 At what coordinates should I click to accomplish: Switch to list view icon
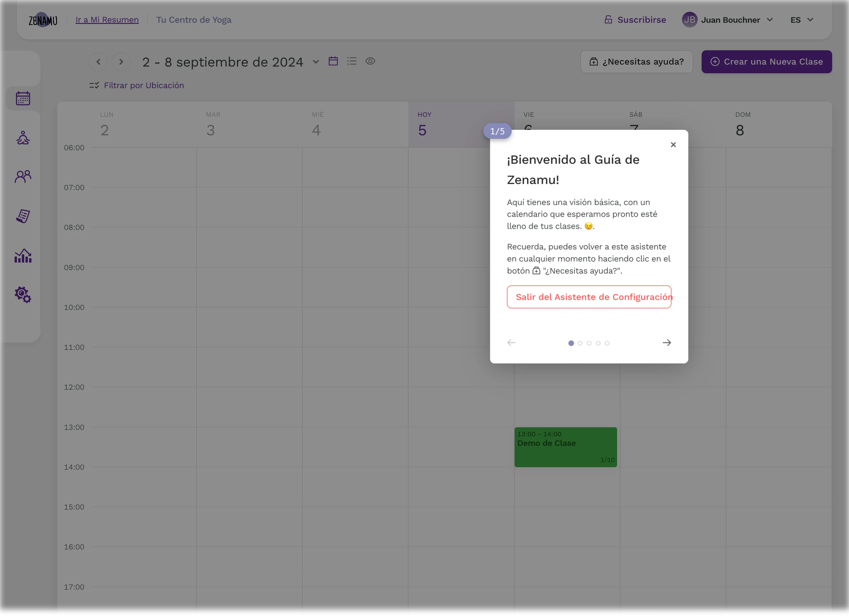pos(352,61)
